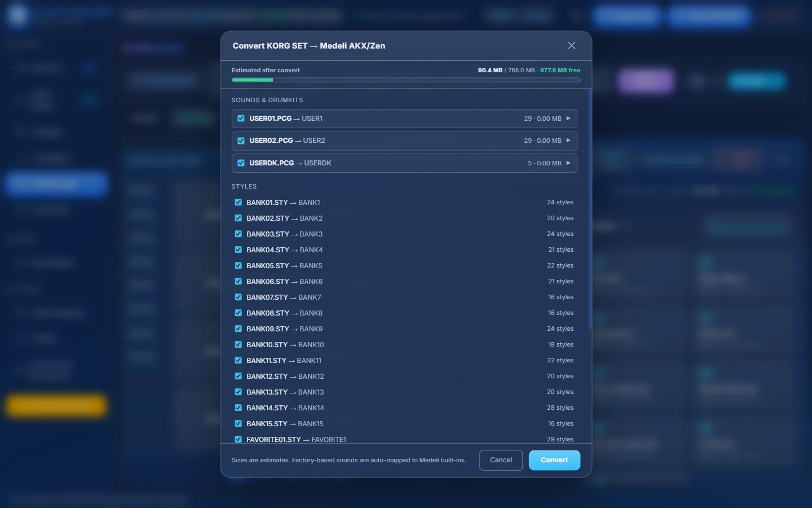Image resolution: width=812 pixels, height=508 pixels.
Task: Uncheck BANK12.STY checkbox
Action: (238, 376)
